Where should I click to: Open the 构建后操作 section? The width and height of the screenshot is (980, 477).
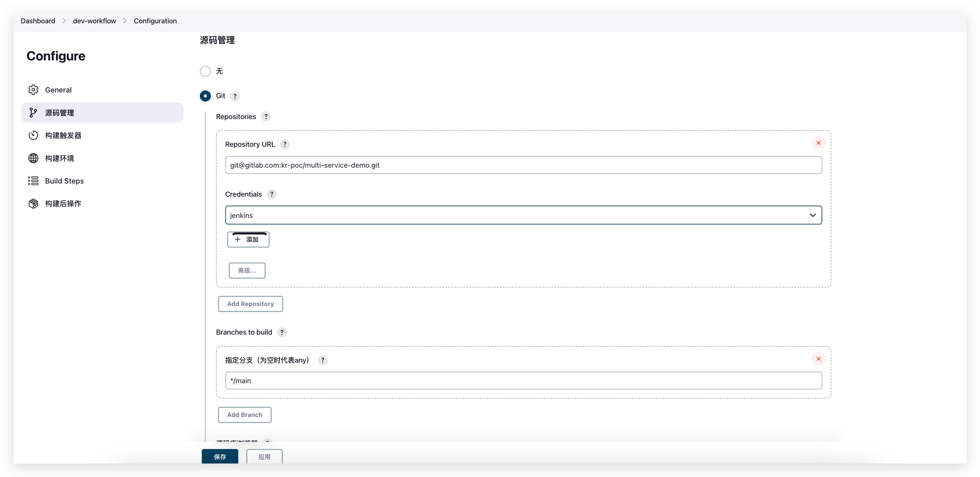pyautogui.click(x=102, y=203)
